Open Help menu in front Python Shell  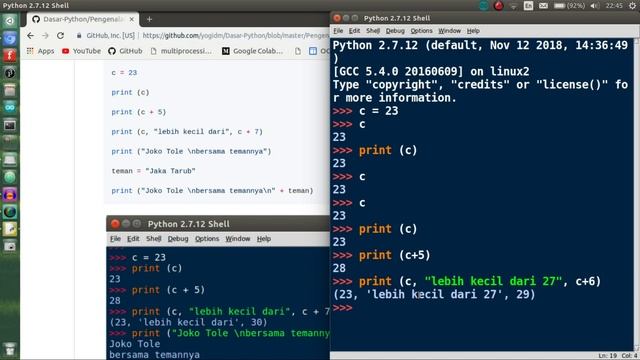[x=473, y=31]
